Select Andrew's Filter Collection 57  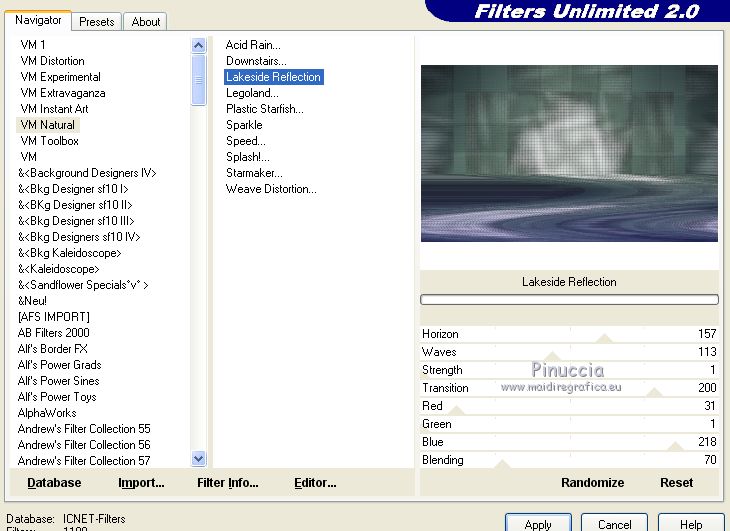tap(84, 461)
